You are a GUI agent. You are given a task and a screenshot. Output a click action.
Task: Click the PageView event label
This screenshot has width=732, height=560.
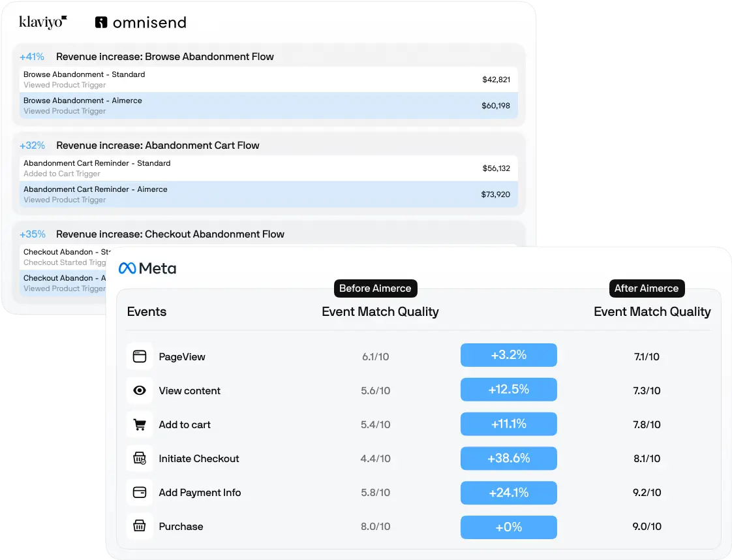pos(182,357)
